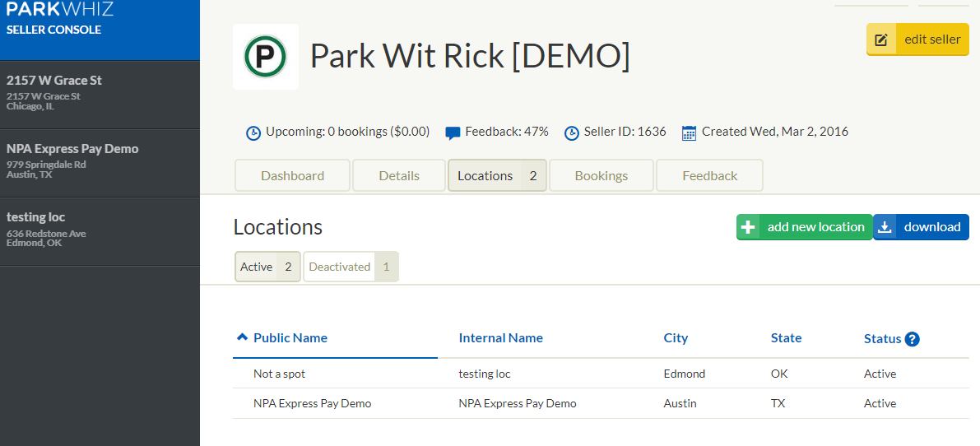Click the speech bubble Feedback icon

click(x=453, y=132)
